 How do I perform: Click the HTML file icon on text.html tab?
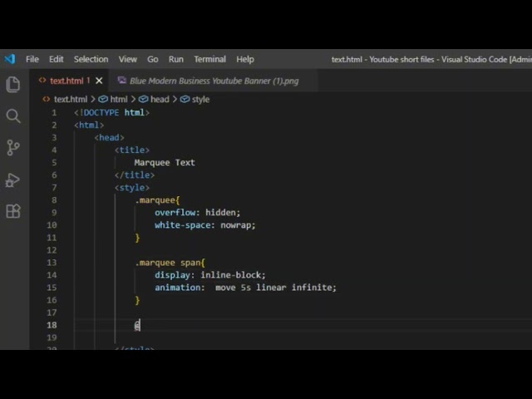click(42, 81)
